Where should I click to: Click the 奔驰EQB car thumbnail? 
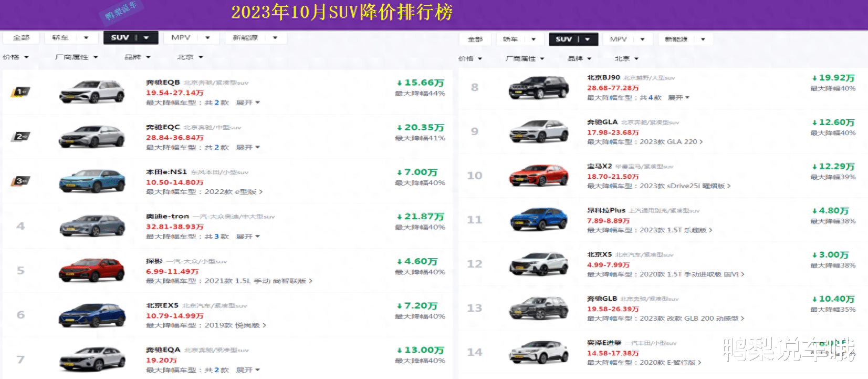92,92
